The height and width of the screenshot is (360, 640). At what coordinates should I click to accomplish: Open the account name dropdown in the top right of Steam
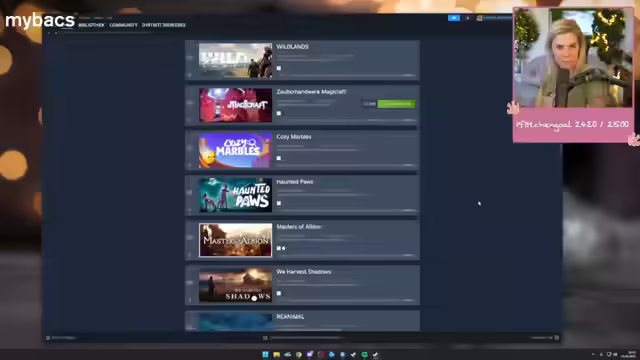click(497, 18)
